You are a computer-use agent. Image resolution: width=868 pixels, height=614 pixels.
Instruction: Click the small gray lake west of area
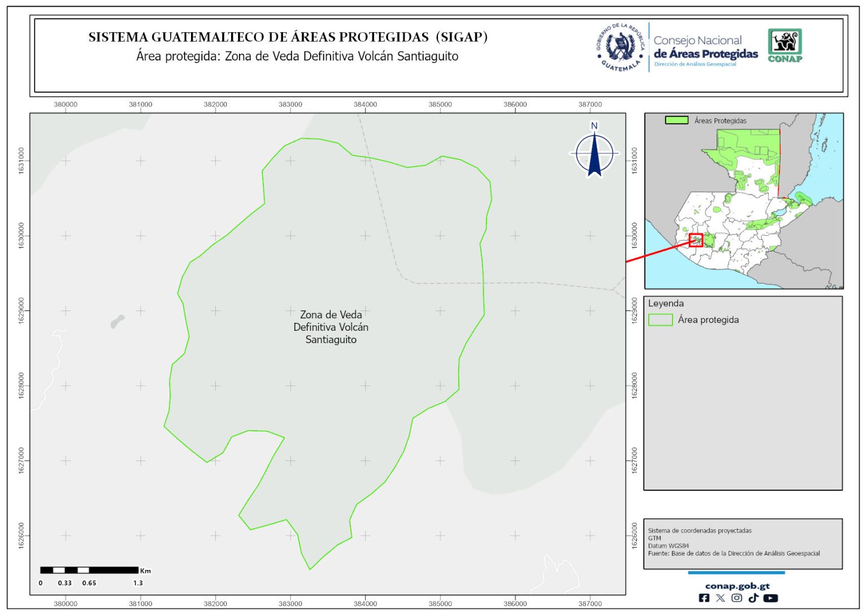117,322
